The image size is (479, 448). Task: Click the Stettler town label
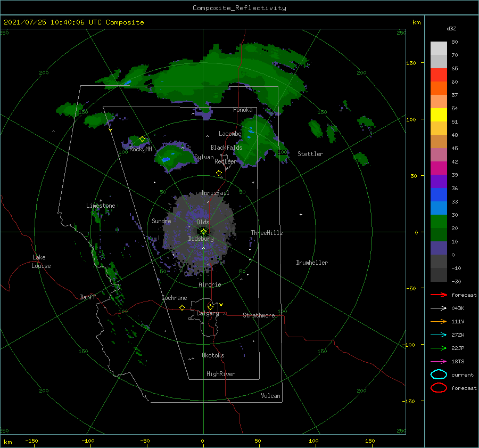point(310,154)
